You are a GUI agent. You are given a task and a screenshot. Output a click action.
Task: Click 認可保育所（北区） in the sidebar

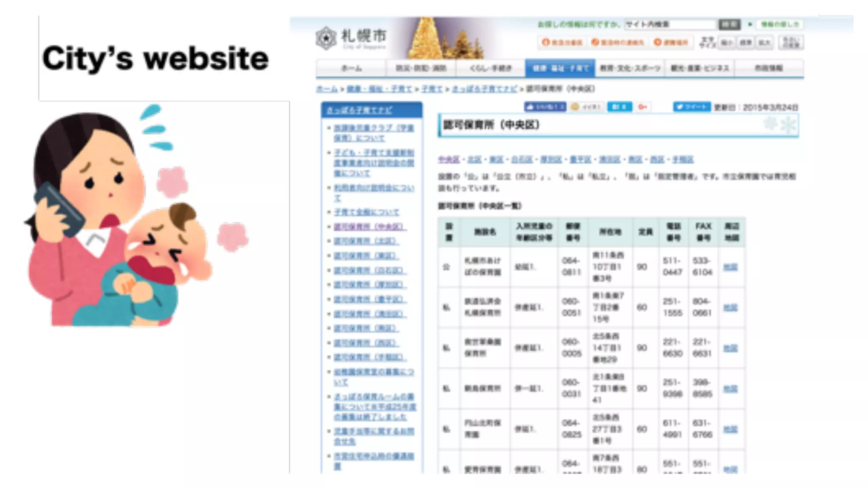click(366, 241)
